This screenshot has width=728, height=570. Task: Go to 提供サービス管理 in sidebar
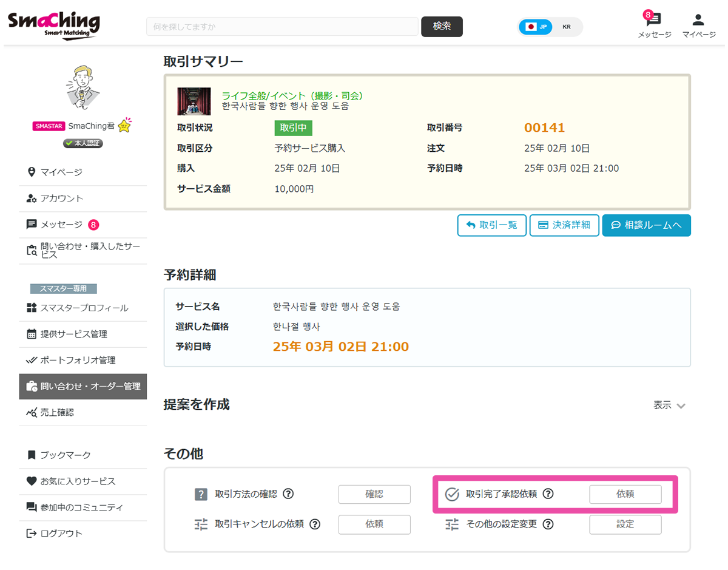click(73, 334)
